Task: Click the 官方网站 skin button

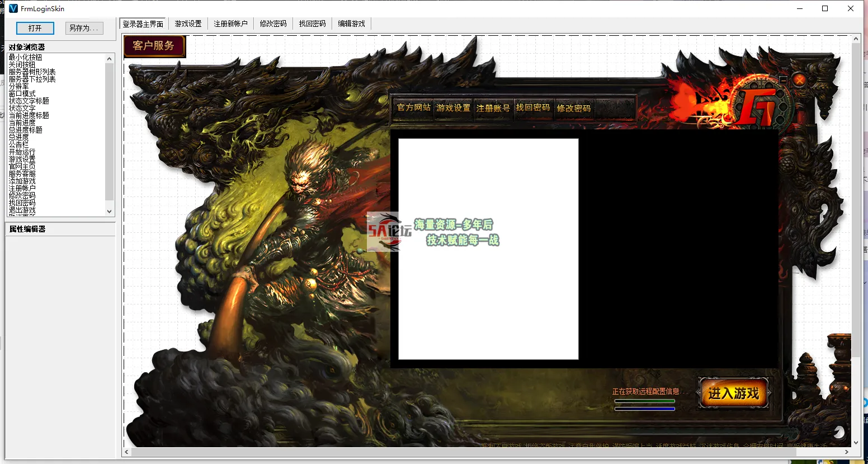Action: point(414,107)
